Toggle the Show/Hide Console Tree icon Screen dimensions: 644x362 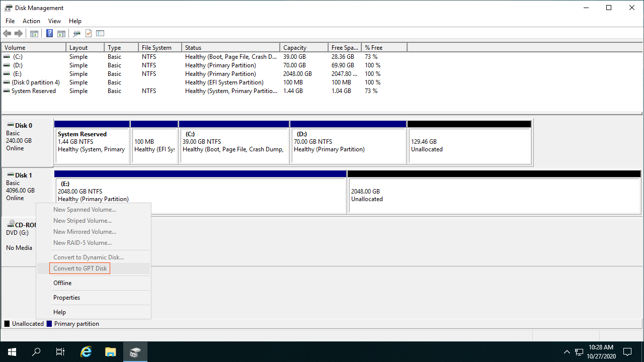coord(34,34)
